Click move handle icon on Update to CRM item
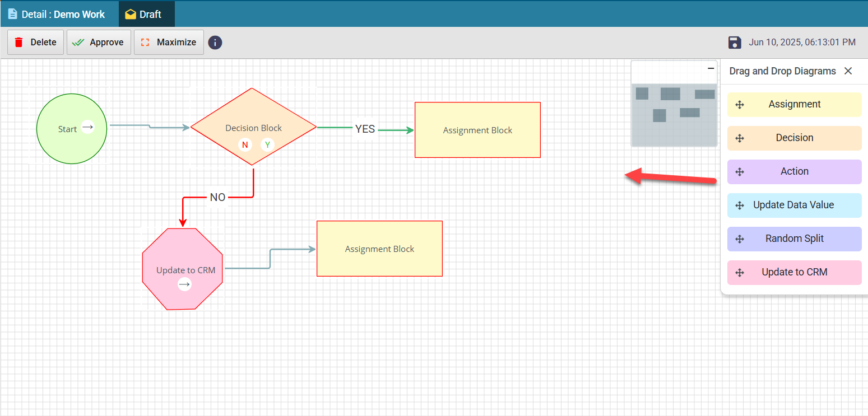The width and height of the screenshot is (868, 416). pos(740,273)
